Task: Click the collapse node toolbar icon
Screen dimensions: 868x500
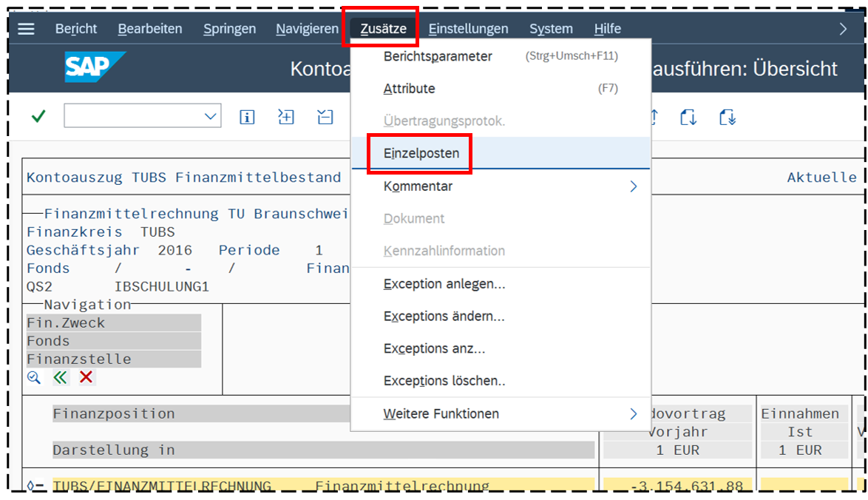Action: coord(325,117)
